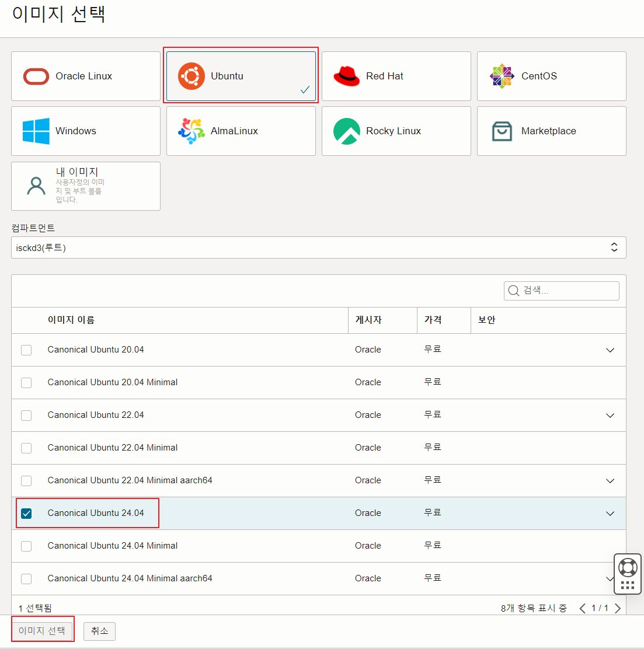The image size is (644, 649).
Task: Click the orange Ubuntu logo icon
Action: point(192,76)
